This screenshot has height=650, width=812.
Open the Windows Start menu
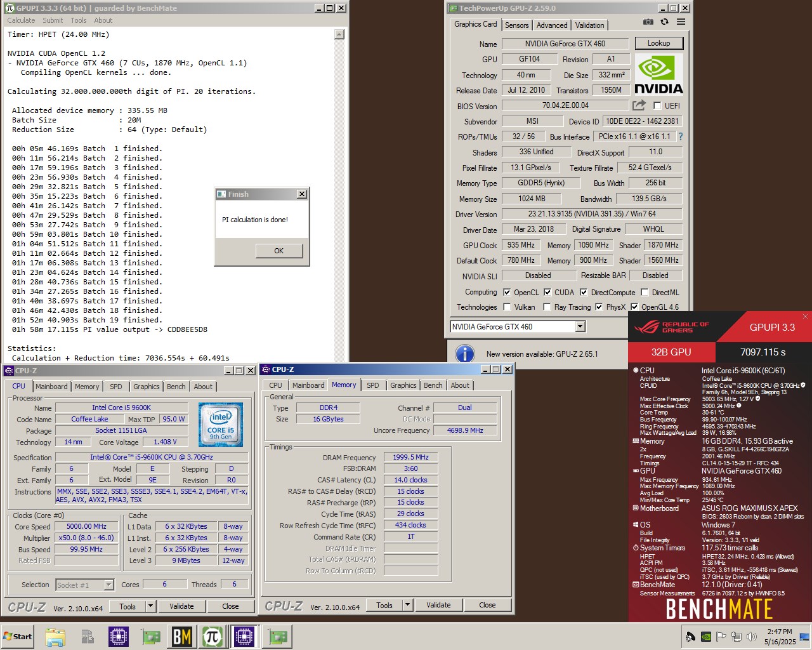click(18, 636)
